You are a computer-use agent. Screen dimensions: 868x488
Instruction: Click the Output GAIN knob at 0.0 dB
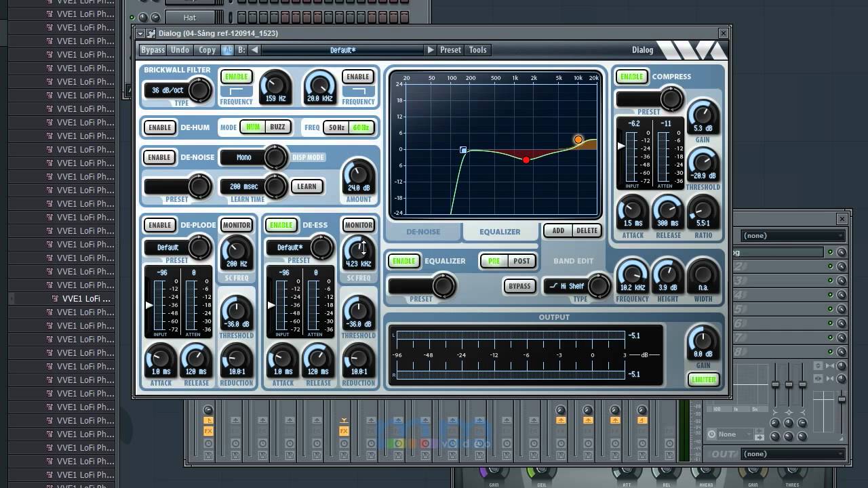(x=703, y=343)
